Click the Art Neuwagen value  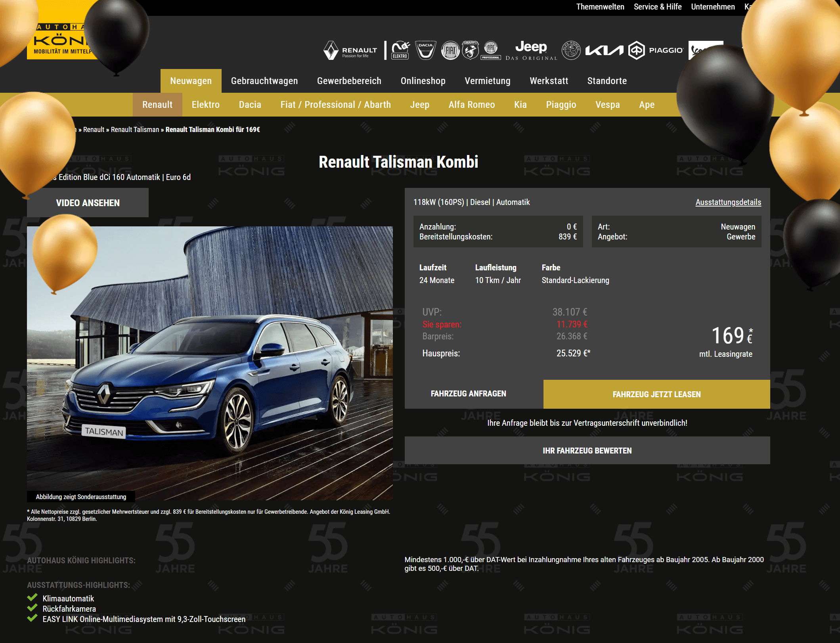click(738, 227)
